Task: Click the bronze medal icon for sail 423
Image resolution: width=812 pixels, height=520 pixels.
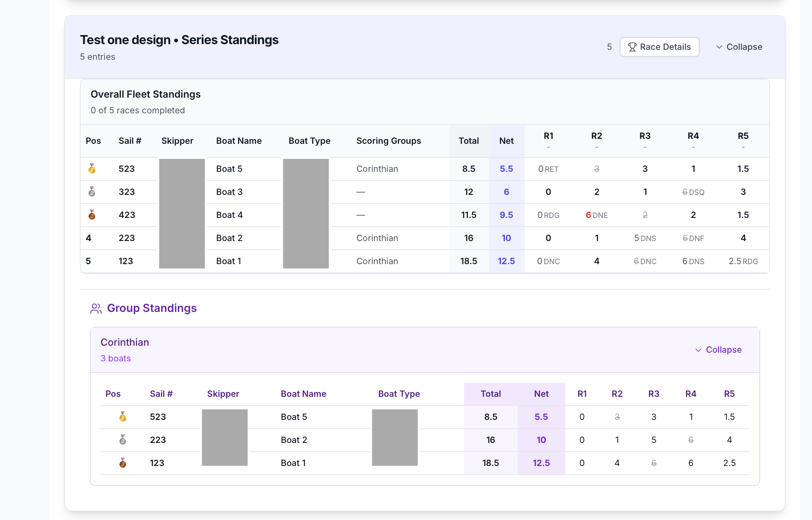Action: pyautogui.click(x=92, y=215)
